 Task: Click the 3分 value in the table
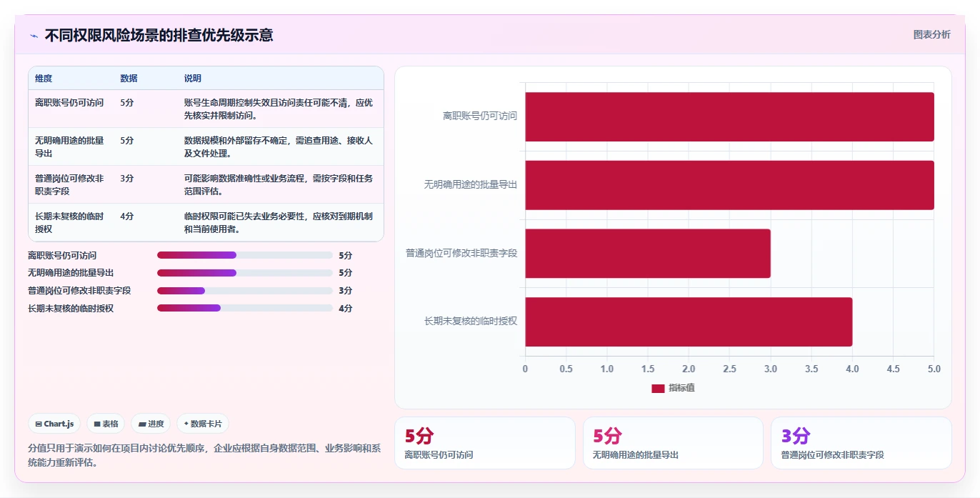[x=127, y=179]
